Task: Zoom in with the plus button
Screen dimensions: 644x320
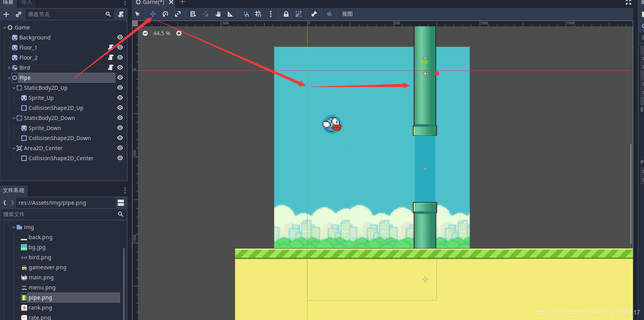Action: click(x=179, y=33)
